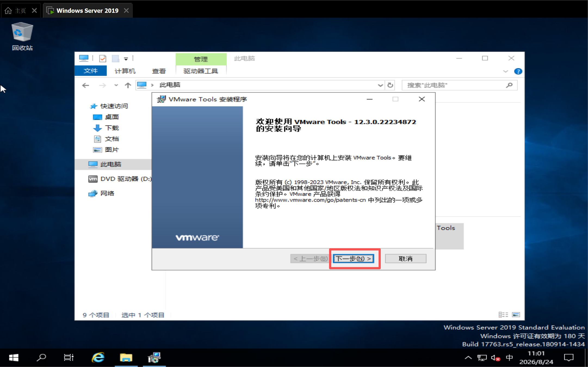Click the Properties checkmark icon in Explorer toolbar
This screenshot has width=588, height=367.
[103, 58]
